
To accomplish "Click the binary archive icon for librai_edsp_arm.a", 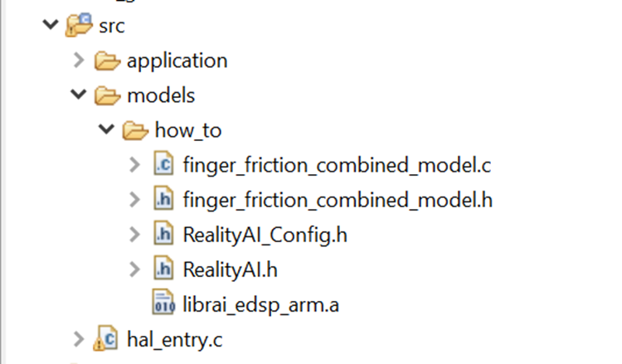I will pos(163,304).
